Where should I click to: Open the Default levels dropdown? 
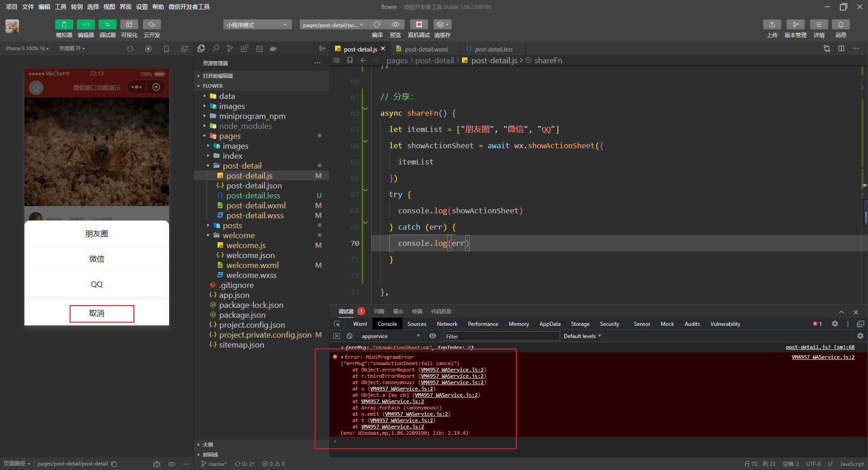point(582,336)
